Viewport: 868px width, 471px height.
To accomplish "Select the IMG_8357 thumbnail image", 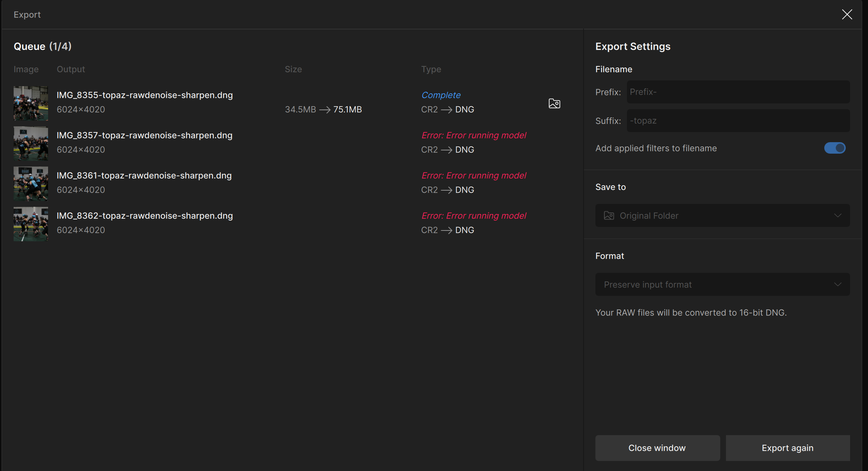I will point(31,143).
